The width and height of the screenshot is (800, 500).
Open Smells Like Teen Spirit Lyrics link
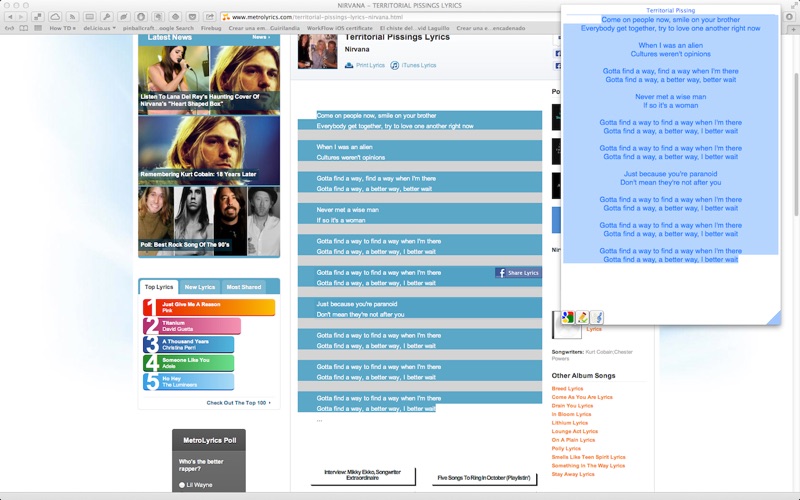coord(588,457)
